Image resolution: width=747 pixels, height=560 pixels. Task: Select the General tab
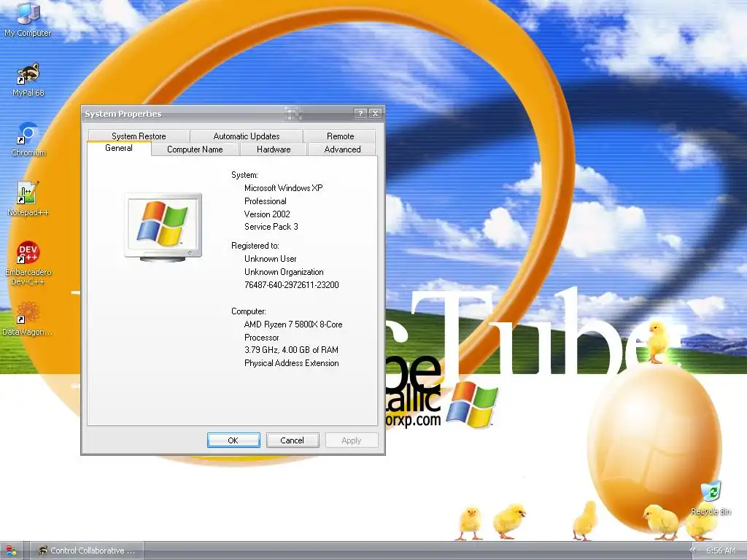coord(119,148)
